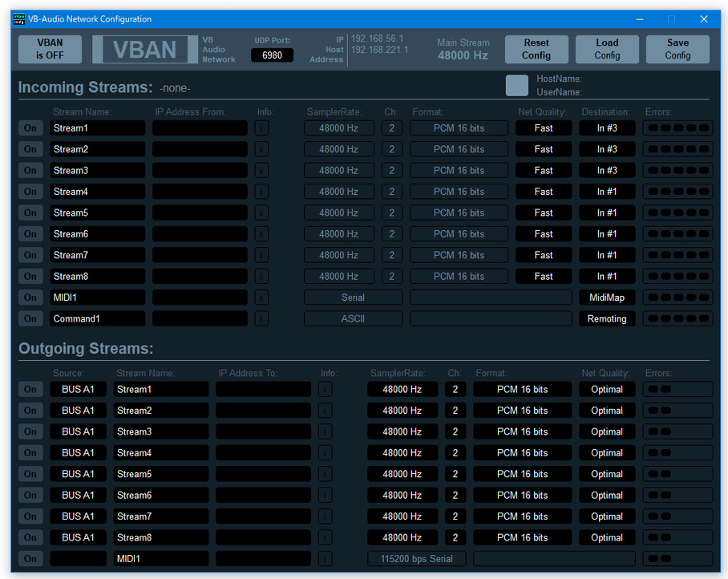Open info for outgoing Stream8

[x=325, y=537]
